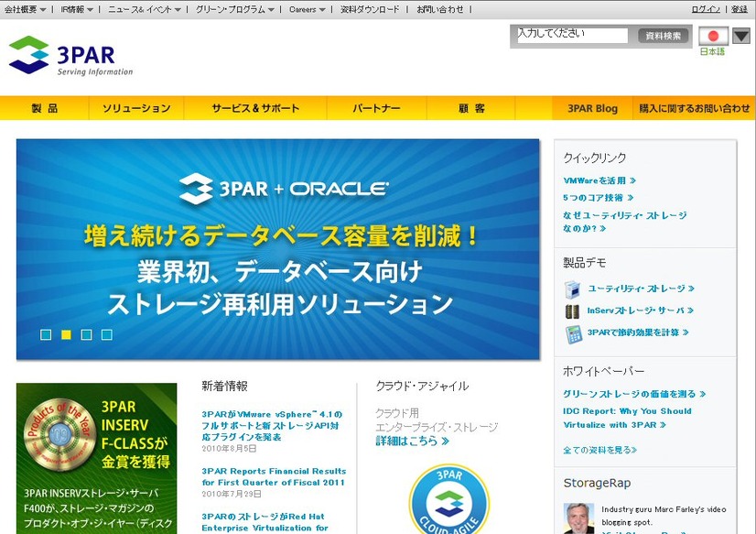This screenshot has height=534, width=756.
Task: Click the 新着情報 heading
Action: (x=224, y=386)
